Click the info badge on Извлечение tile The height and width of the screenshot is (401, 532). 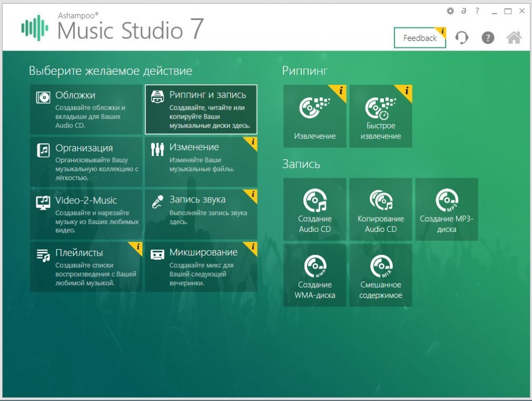pos(340,91)
